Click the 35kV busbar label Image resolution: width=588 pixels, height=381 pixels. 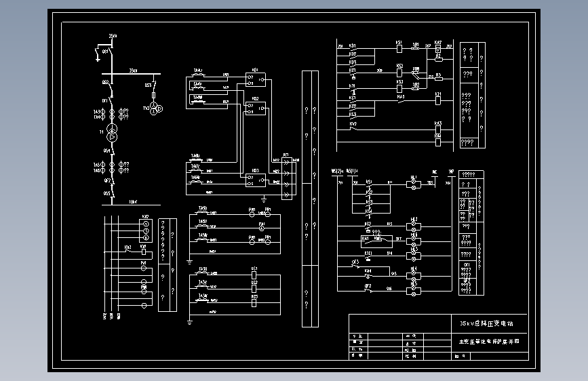[133, 71]
